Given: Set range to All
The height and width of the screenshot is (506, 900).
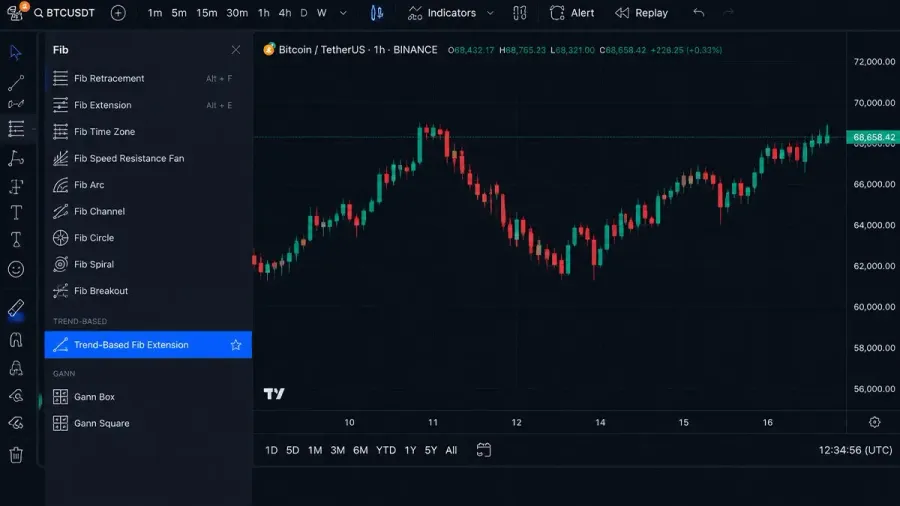Looking at the screenshot, I should coord(451,450).
